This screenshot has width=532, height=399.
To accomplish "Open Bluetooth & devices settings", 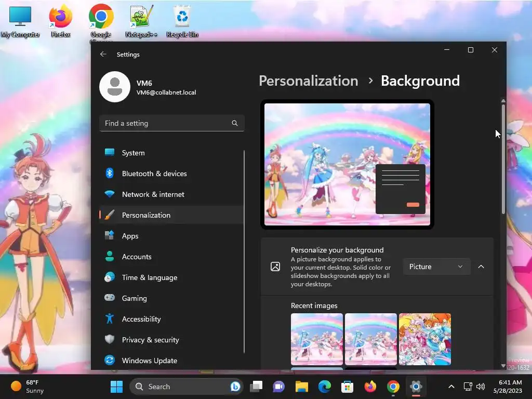I will coord(171,174).
